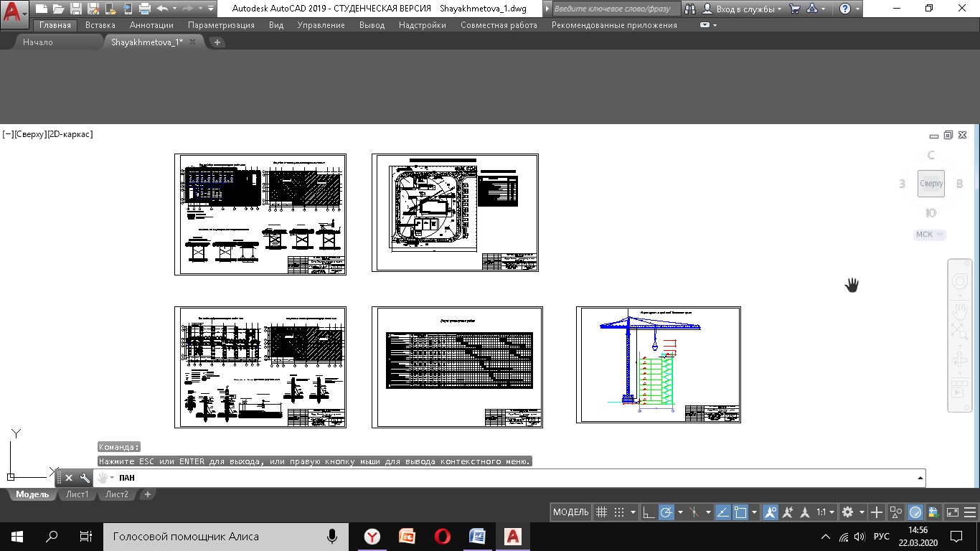The image size is (980, 551).
Task: Close the command line with X button
Action: click(x=69, y=478)
